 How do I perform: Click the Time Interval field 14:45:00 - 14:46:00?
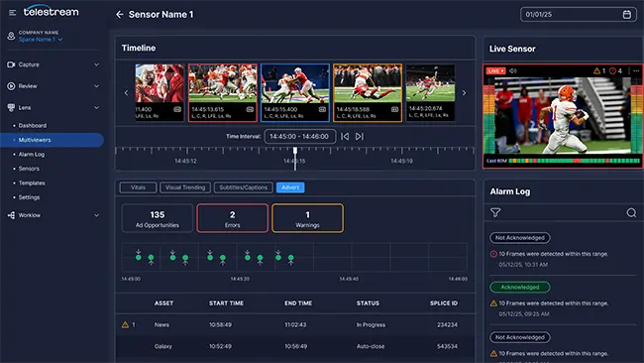(300, 137)
